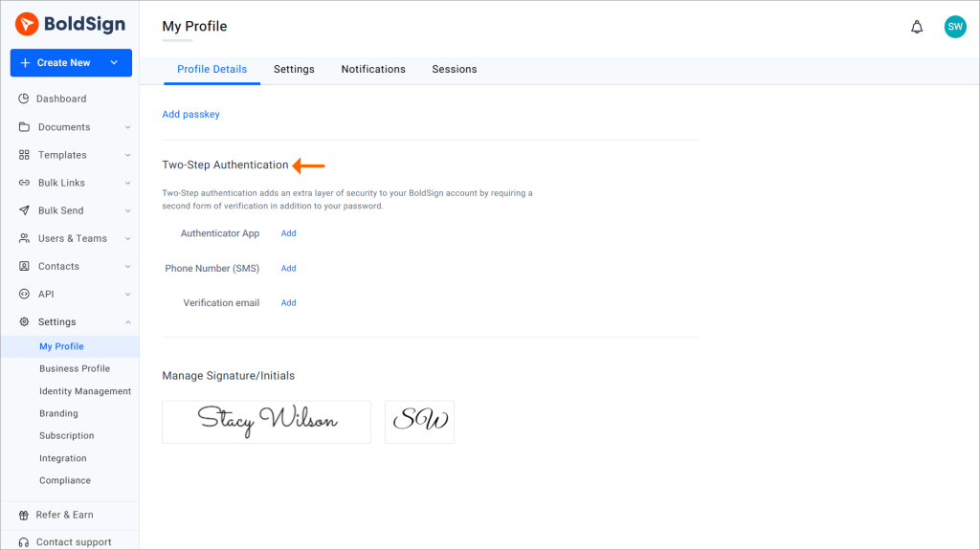Click the Bulk Send paper plane icon

(24, 210)
